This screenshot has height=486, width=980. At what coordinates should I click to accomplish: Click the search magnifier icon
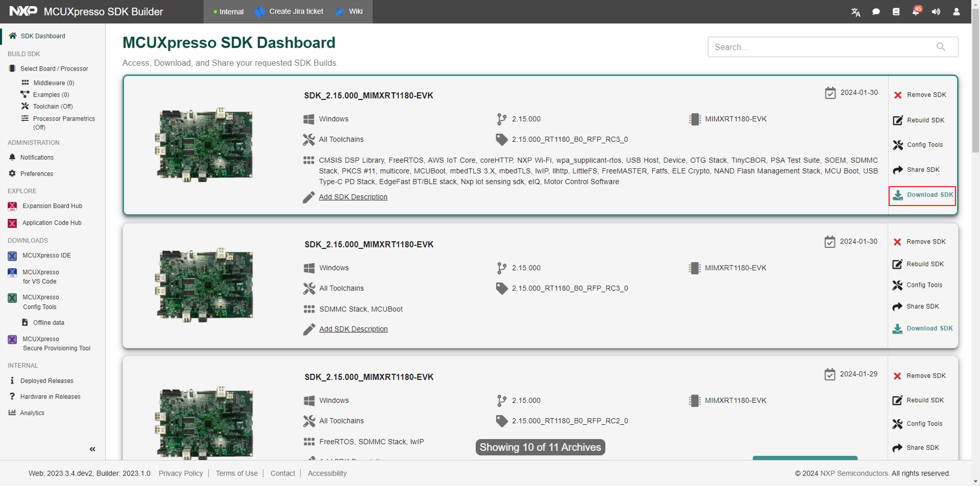(x=941, y=47)
